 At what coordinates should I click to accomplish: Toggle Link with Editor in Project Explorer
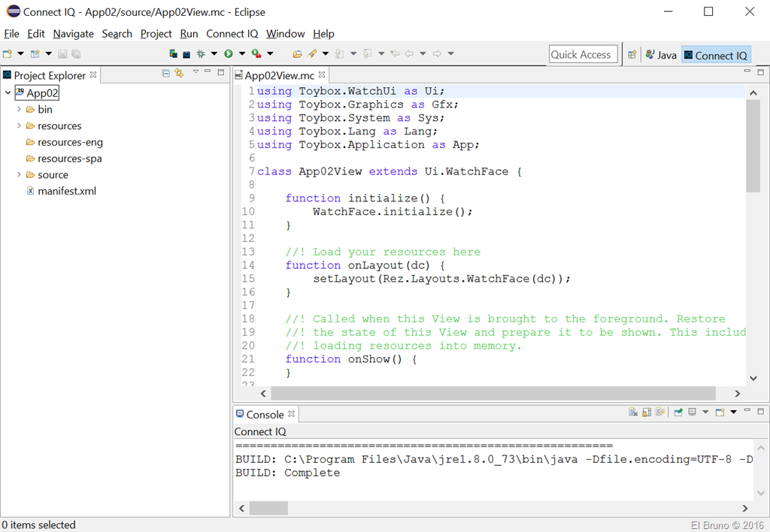[x=179, y=73]
